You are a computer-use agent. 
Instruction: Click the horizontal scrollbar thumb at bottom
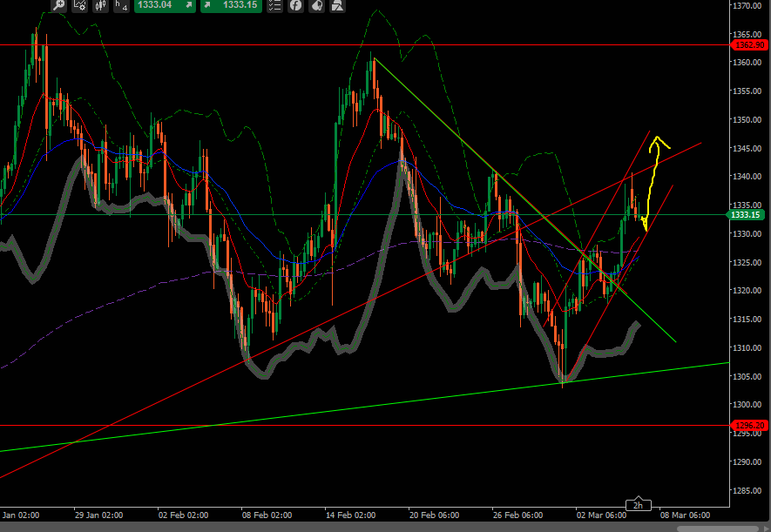[718, 529]
